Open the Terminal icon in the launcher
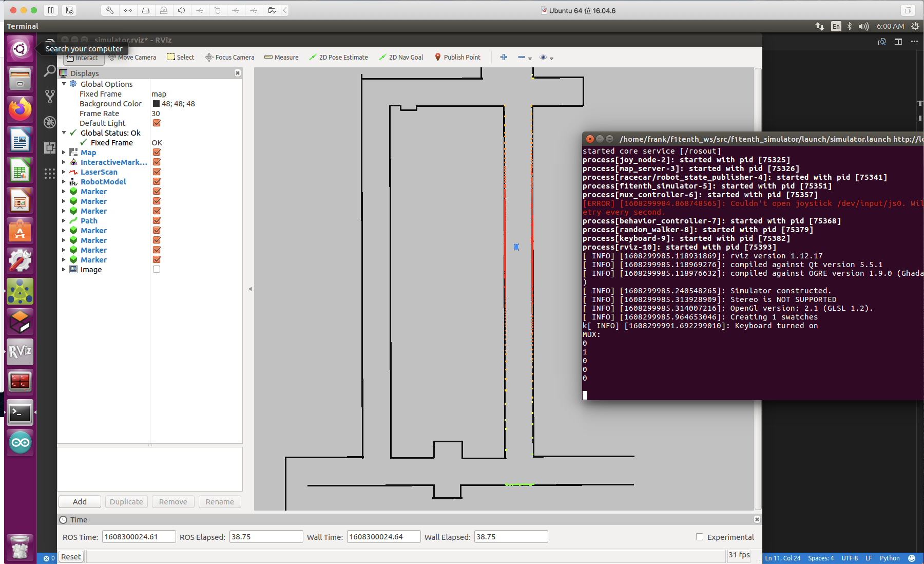The width and height of the screenshot is (924, 564). point(20,412)
